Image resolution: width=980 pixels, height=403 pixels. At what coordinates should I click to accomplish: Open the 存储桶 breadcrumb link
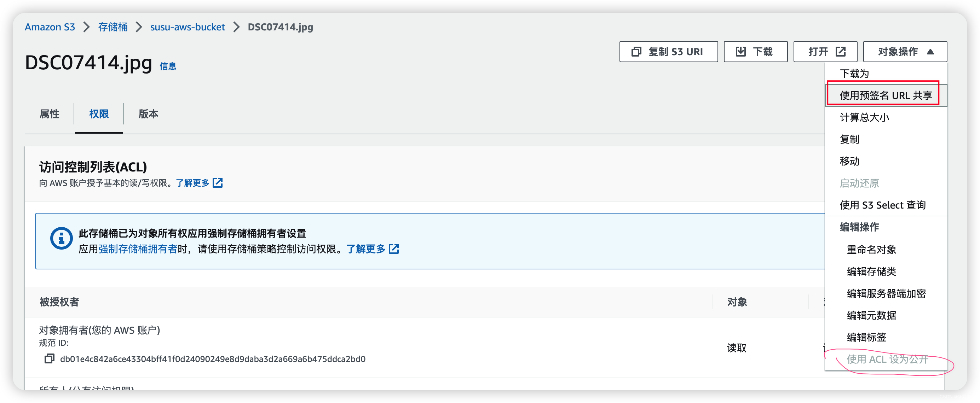(x=113, y=27)
